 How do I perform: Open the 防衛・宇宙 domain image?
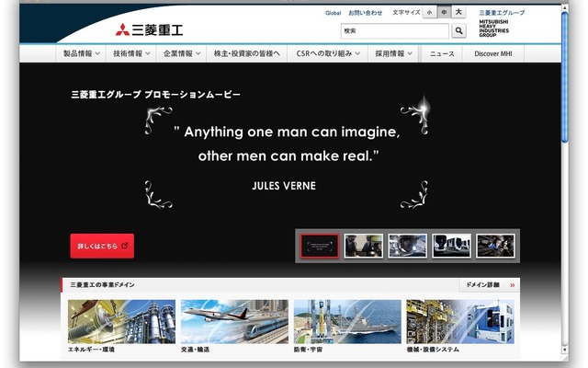(347, 321)
